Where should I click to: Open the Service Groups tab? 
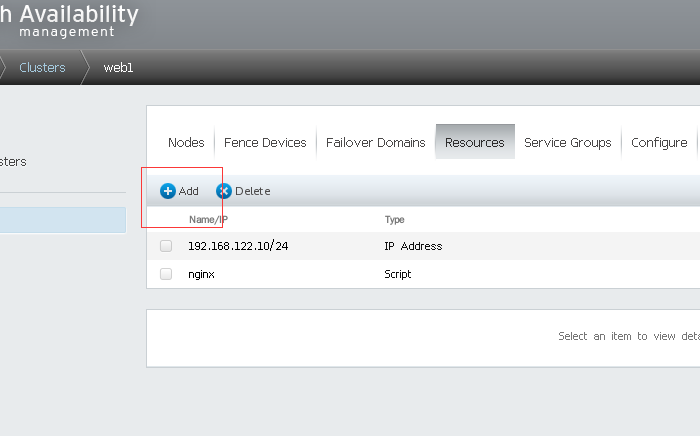click(567, 143)
